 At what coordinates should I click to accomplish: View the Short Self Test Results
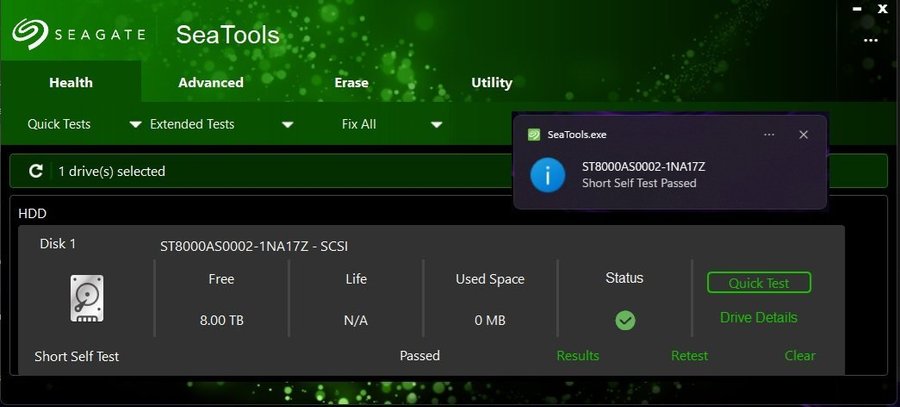pos(577,356)
